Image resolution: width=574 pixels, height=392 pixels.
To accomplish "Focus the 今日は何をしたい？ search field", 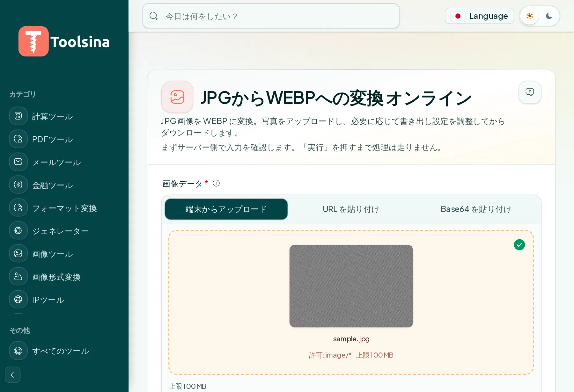I will (x=271, y=16).
